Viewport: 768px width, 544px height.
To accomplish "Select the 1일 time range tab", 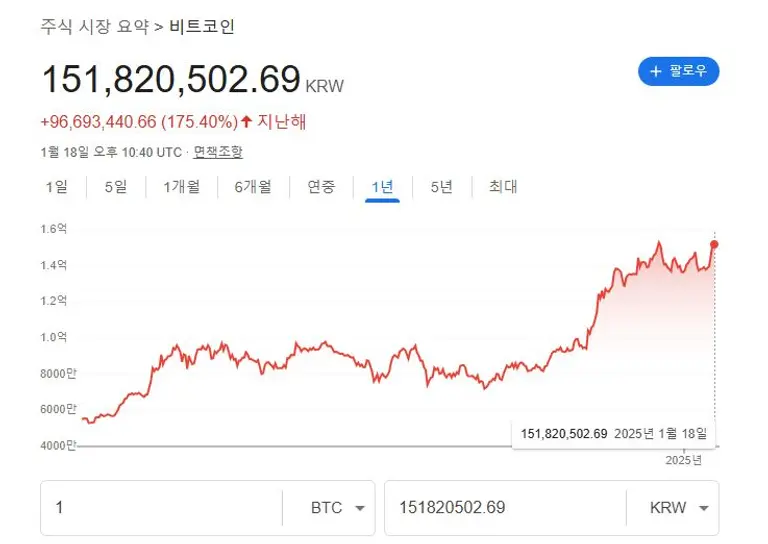I will [57, 187].
